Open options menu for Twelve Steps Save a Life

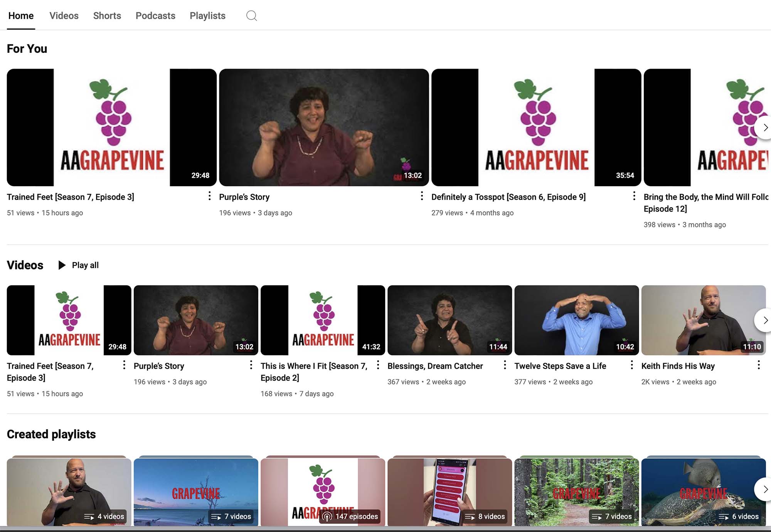[x=631, y=365]
